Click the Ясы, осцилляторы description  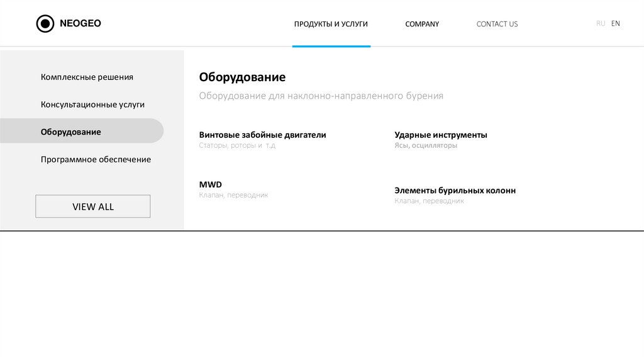[426, 145]
